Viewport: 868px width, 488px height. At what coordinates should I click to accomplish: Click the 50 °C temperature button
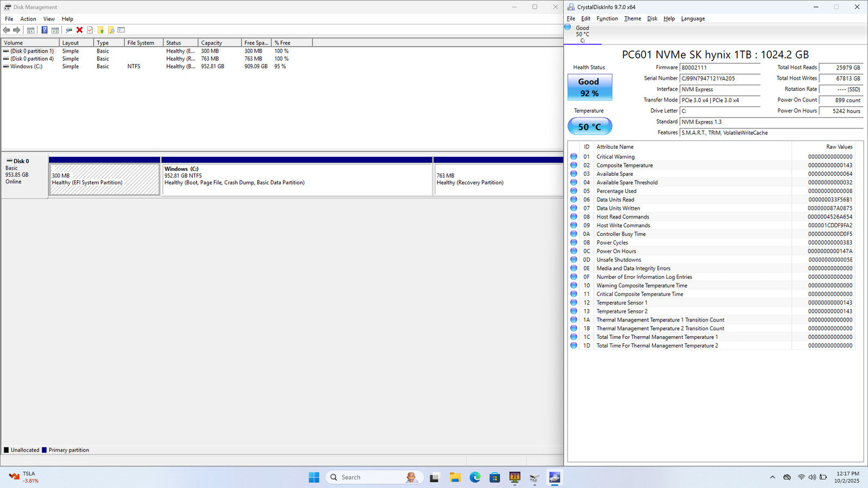point(589,127)
